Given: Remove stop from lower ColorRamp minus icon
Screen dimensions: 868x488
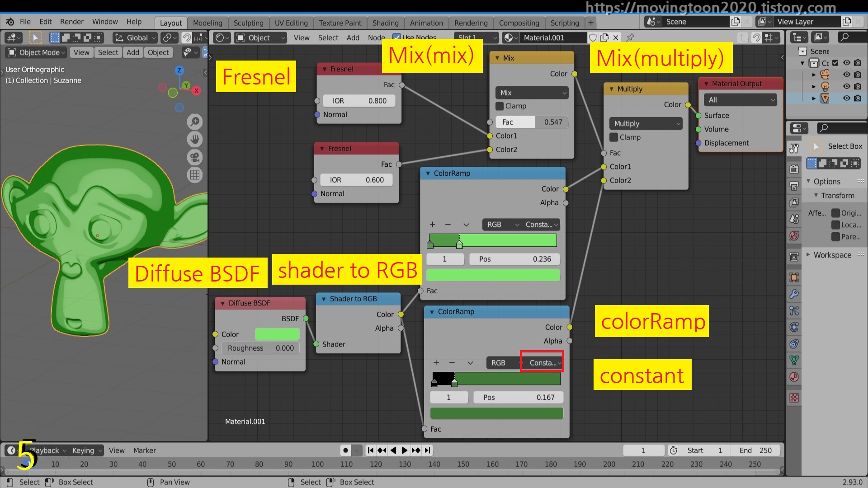Looking at the screenshot, I should (452, 363).
